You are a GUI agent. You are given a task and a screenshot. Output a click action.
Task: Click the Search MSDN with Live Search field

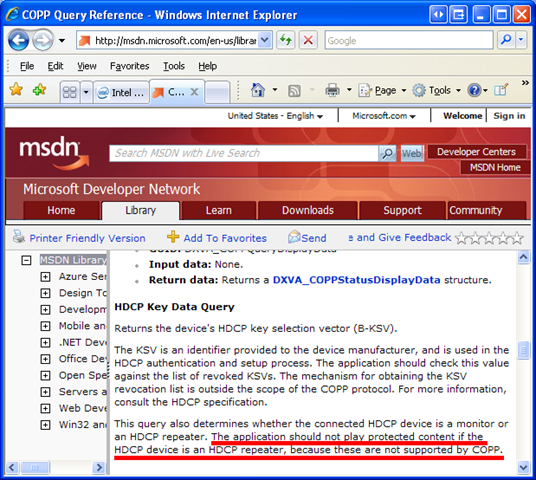244,153
